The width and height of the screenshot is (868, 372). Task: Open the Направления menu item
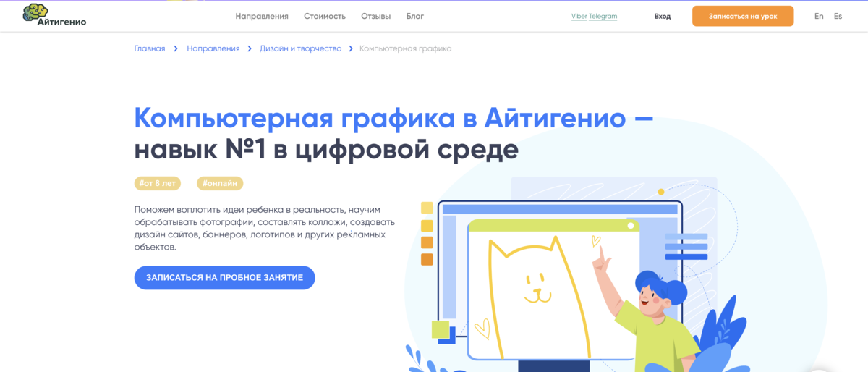pos(262,16)
